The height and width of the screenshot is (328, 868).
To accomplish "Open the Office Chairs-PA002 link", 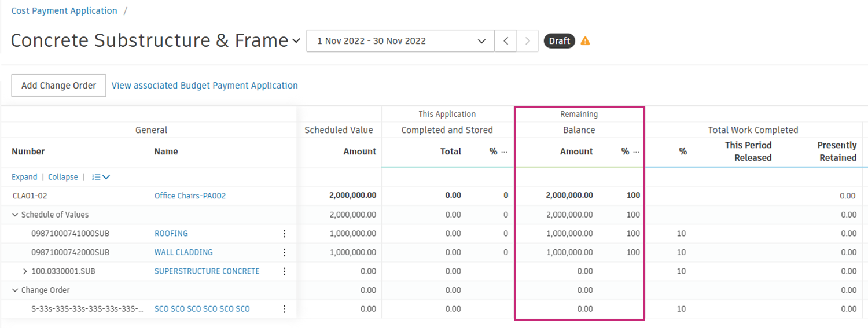I will click(190, 196).
